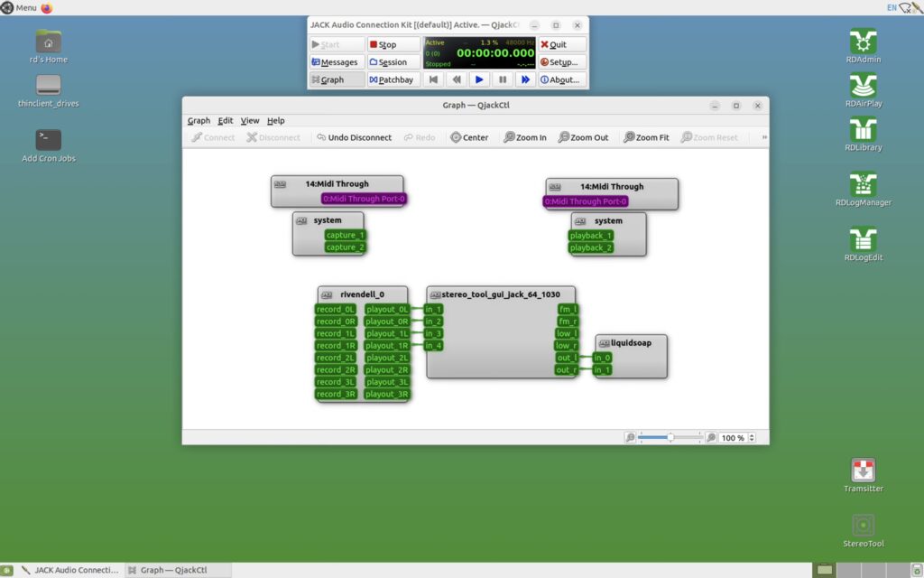Select the rivendell_0 node title
924x578 pixels.
coord(362,294)
